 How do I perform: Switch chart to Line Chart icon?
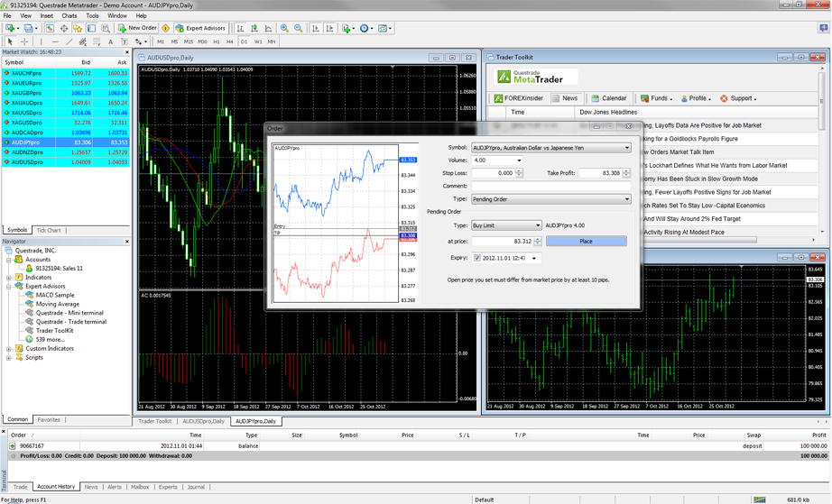(268, 28)
